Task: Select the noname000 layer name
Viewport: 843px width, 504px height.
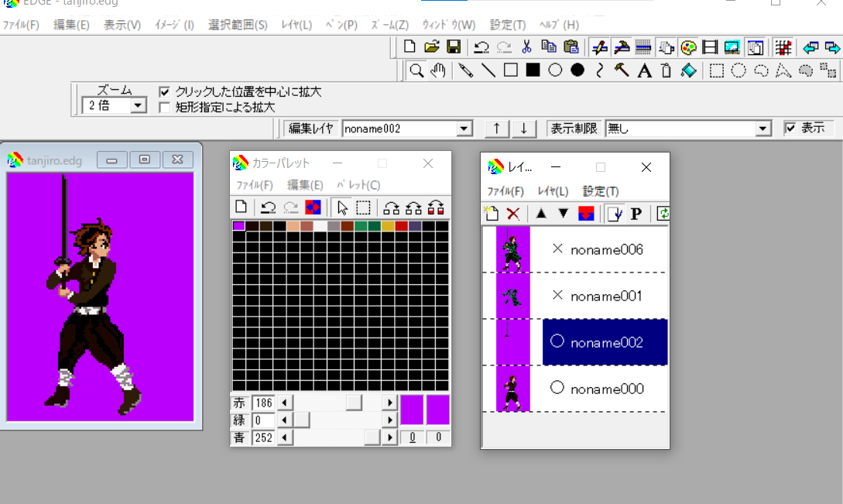Action: coord(607,389)
